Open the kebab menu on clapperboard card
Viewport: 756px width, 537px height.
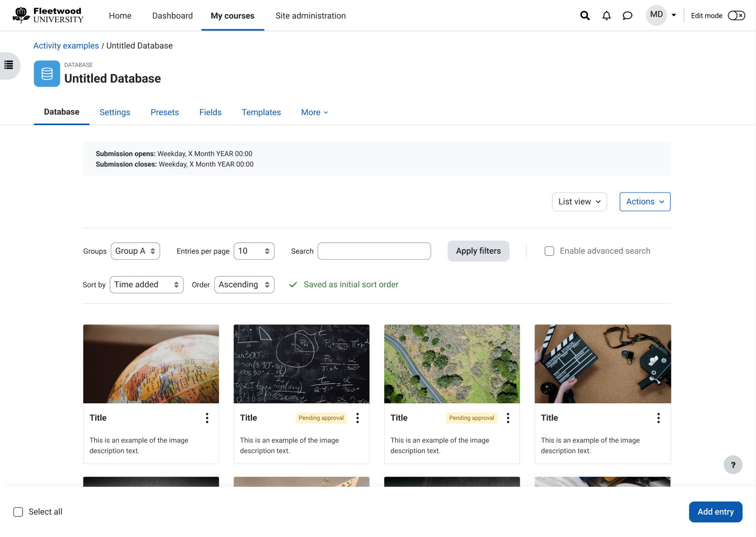[658, 418]
